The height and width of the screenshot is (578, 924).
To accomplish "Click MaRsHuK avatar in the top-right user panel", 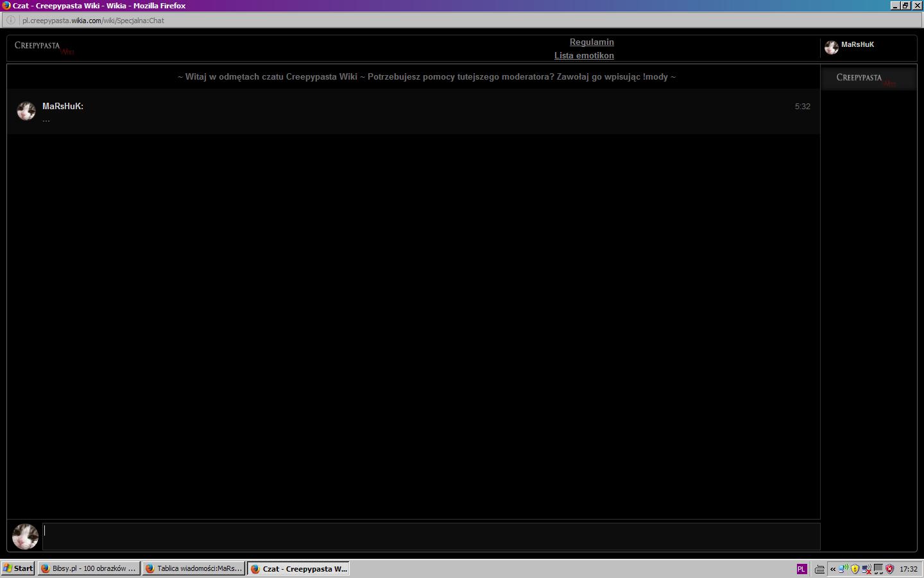I will 832,48.
